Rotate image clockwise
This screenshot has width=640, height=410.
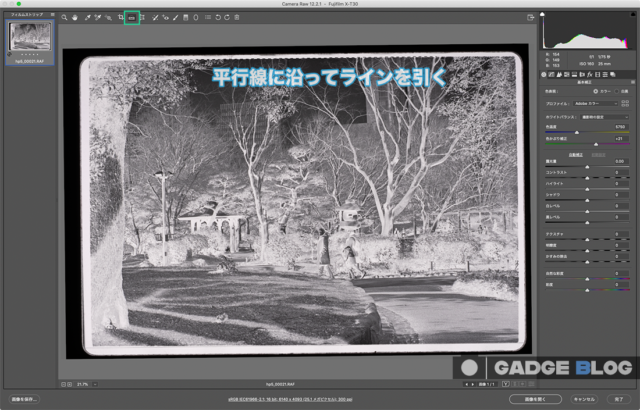[227, 18]
